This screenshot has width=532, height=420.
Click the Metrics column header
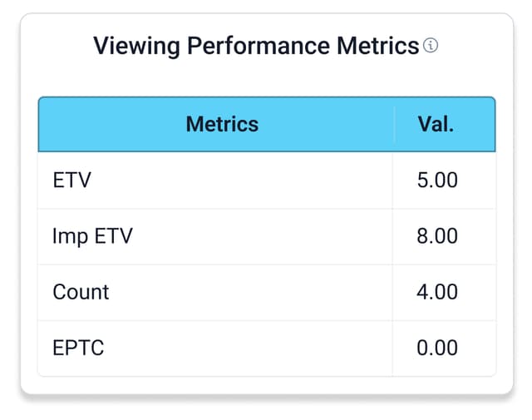pos(222,125)
